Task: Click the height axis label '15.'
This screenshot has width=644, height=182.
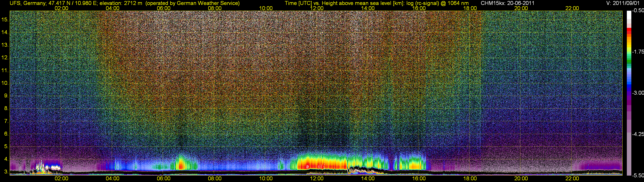Action: [x=5, y=19]
